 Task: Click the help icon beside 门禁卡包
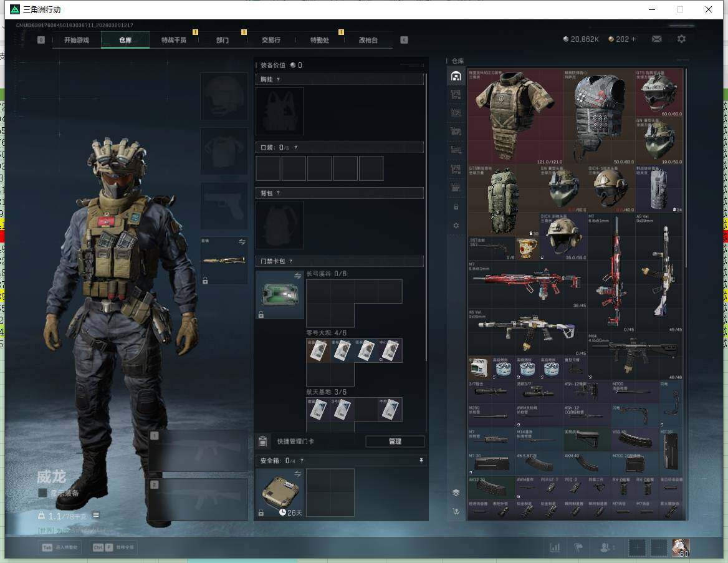(290, 261)
